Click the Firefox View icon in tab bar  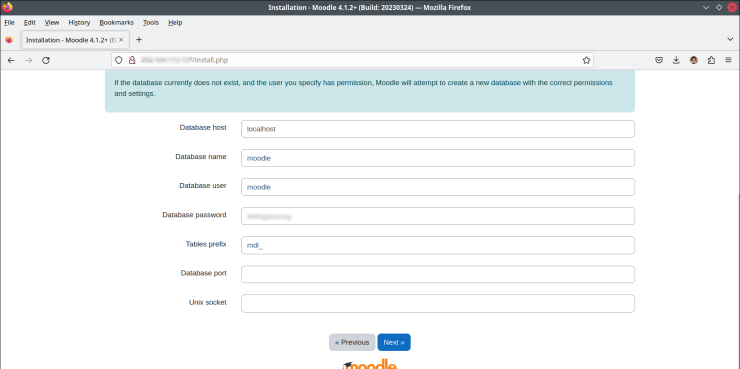(x=9, y=40)
